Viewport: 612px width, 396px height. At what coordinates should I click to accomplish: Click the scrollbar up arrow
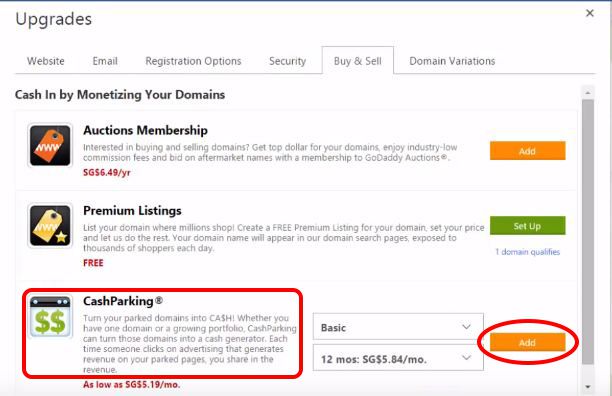tap(588, 93)
